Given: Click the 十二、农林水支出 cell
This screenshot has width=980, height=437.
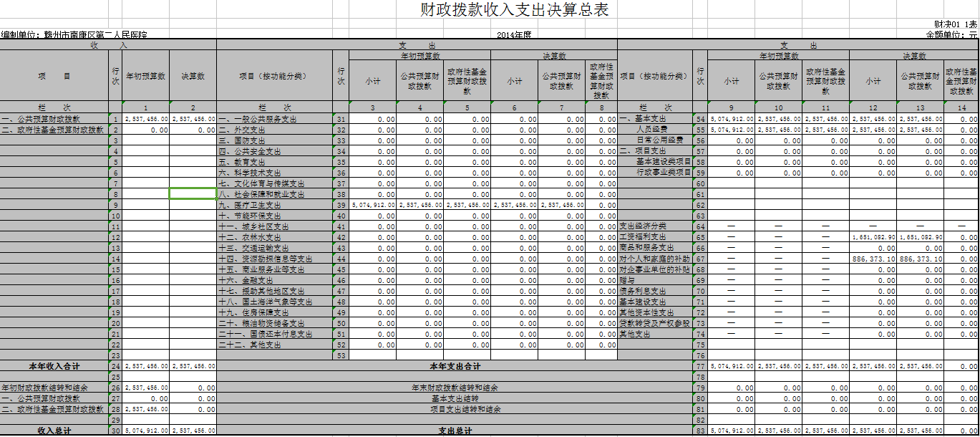Looking at the screenshot, I should click(275, 238).
